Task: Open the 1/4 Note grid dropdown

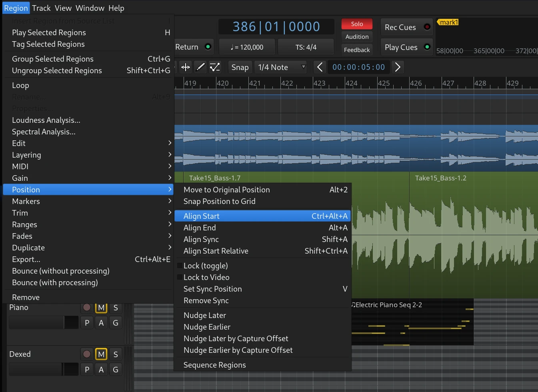Action: pyautogui.click(x=282, y=67)
